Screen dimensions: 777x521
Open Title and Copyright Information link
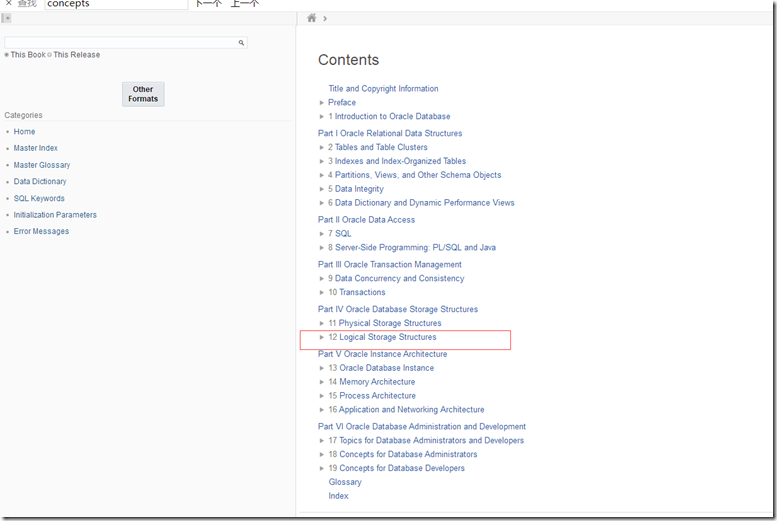383,88
